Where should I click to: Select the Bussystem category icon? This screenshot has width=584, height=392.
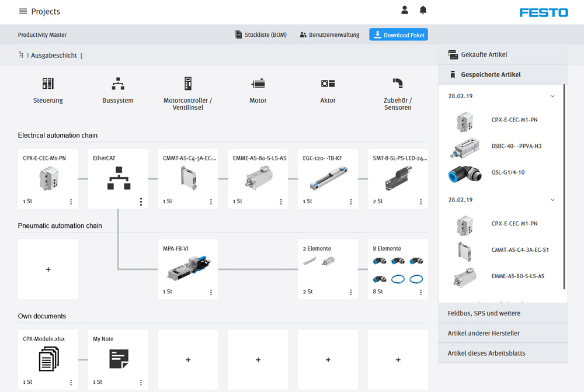[117, 84]
